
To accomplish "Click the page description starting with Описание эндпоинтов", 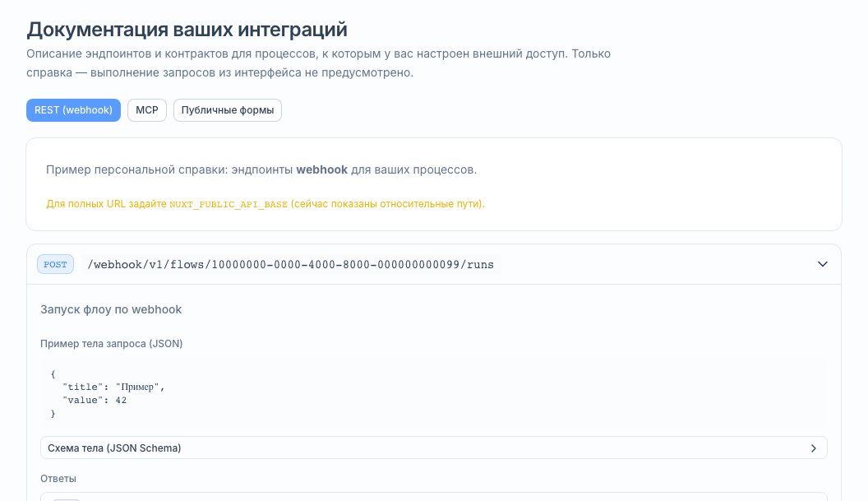I will pyautogui.click(x=318, y=63).
